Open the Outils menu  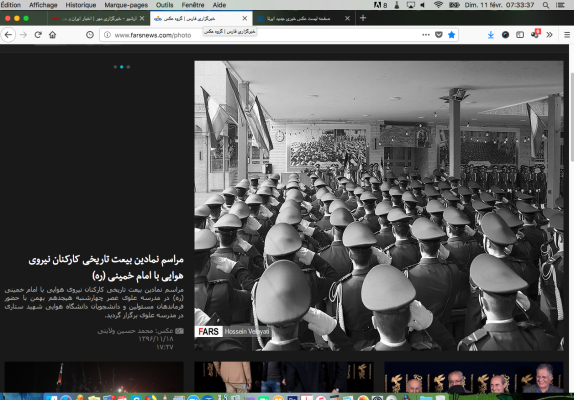pyautogui.click(x=164, y=5)
